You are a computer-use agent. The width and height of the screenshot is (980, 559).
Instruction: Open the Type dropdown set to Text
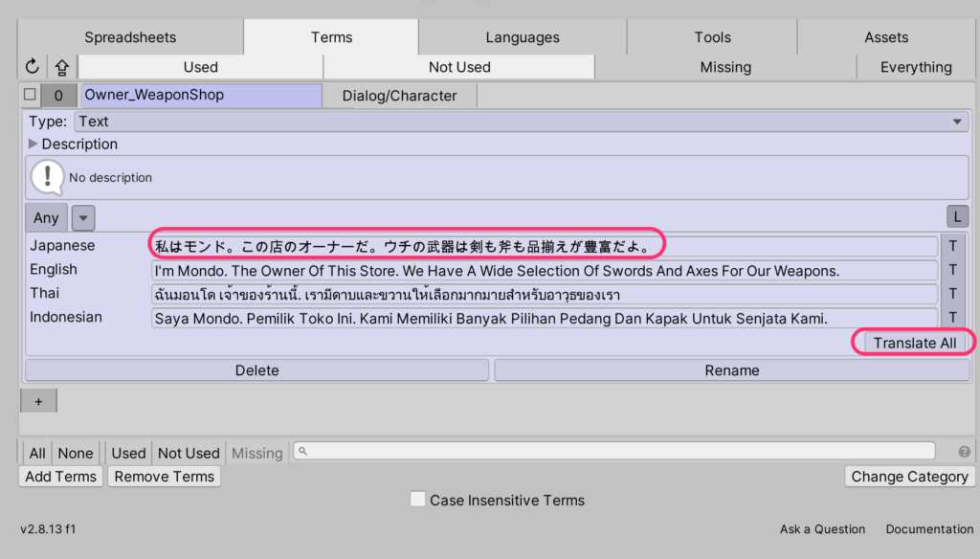[x=521, y=122]
